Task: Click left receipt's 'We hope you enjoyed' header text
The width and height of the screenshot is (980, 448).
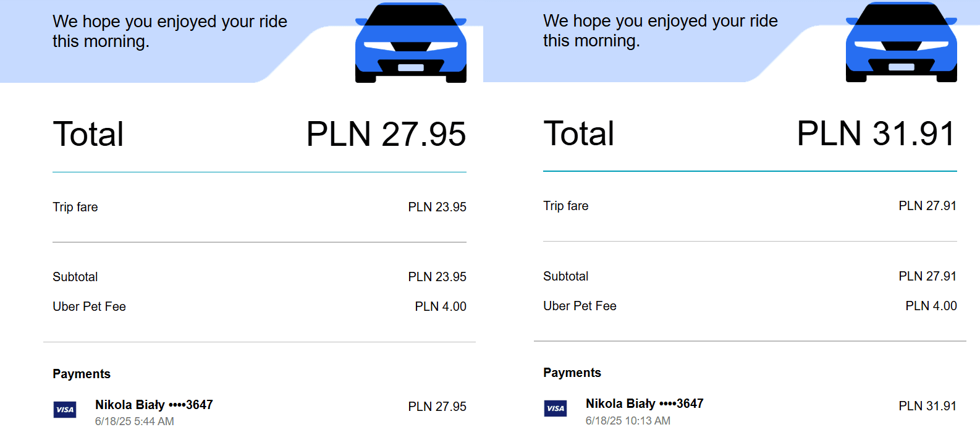Action: tap(170, 31)
